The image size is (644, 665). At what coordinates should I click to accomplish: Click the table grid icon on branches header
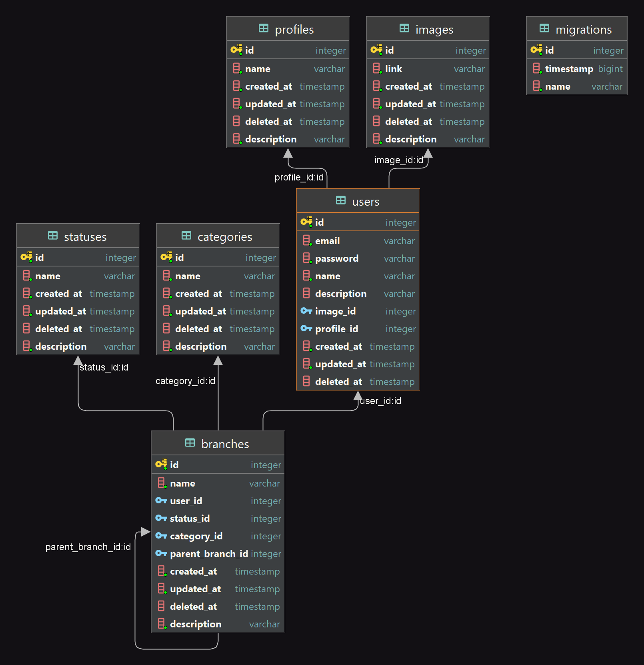[190, 443]
